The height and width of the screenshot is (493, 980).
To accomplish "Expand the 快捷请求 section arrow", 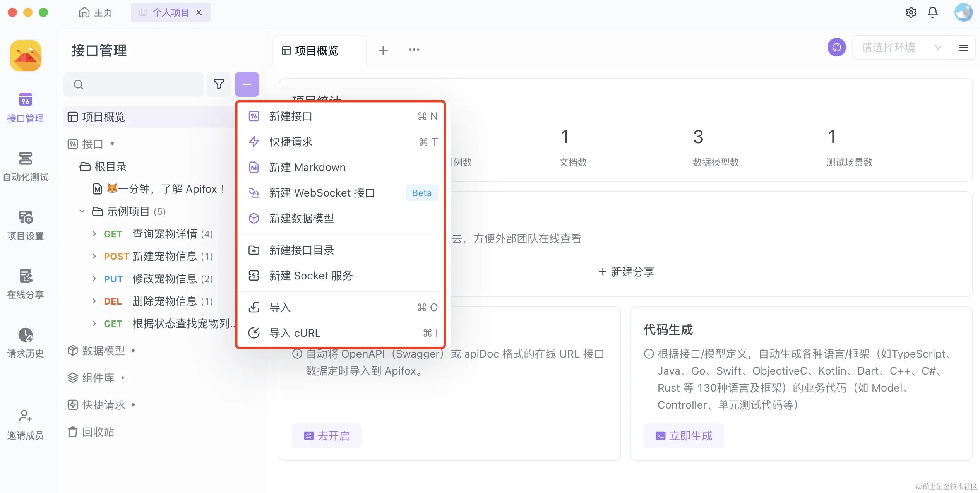I will coord(134,405).
